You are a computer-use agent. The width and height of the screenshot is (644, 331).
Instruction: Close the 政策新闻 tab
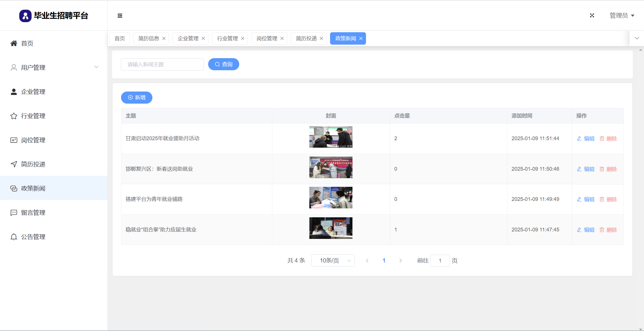tap(361, 39)
